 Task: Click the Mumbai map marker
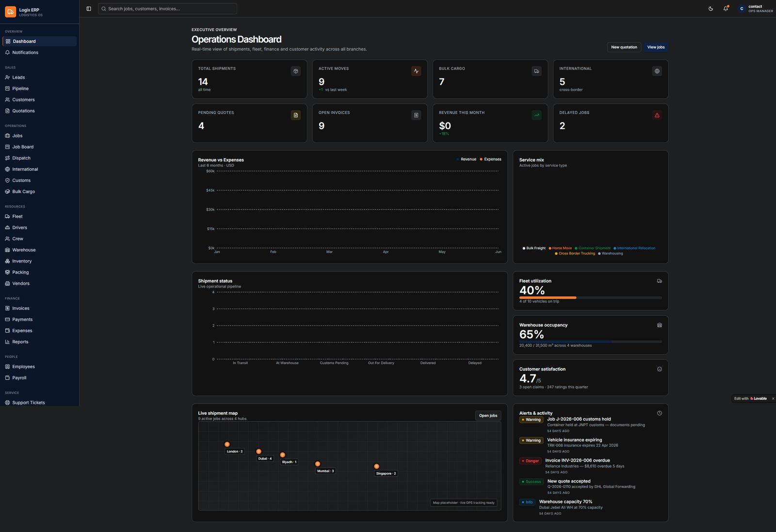click(x=318, y=464)
